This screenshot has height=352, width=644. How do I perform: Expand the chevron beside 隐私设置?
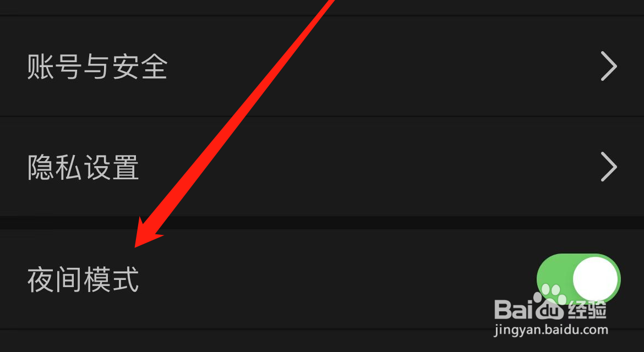coord(609,167)
